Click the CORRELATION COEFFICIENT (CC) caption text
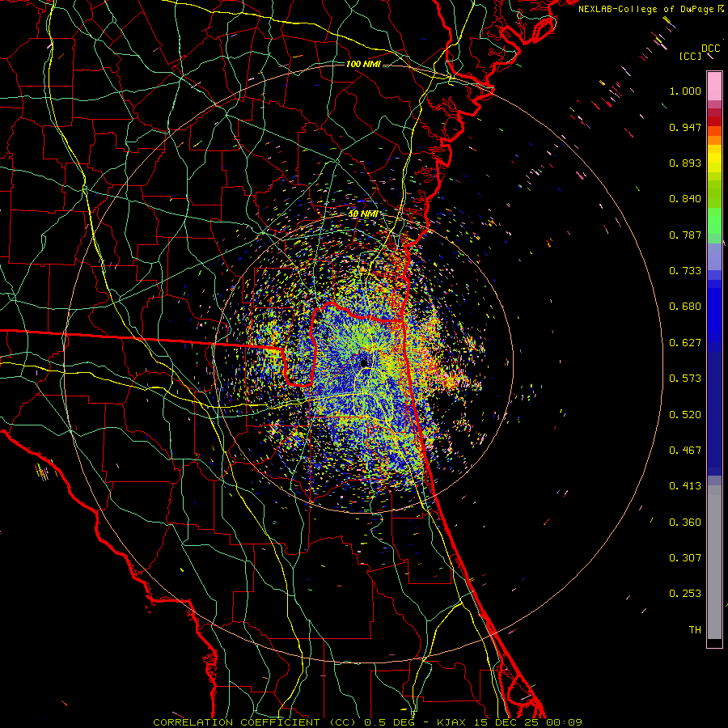Image resolution: width=728 pixels, height=728 pixels. pos(255,722)
